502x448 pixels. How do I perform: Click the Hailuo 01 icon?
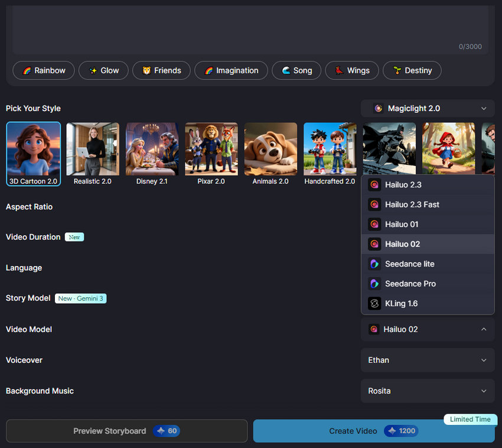[x=374, y=224]
